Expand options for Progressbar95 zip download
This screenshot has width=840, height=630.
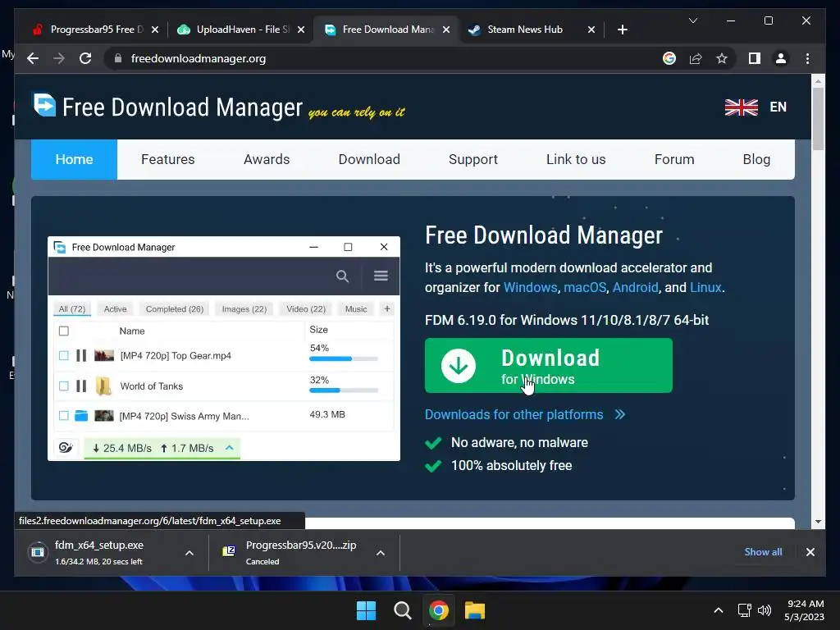(x=381, y=553)
